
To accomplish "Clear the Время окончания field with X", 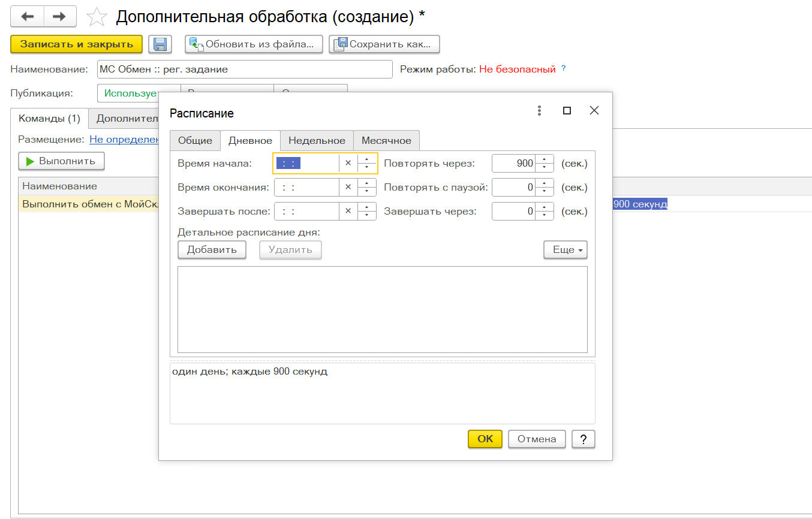I will point(348,187).
